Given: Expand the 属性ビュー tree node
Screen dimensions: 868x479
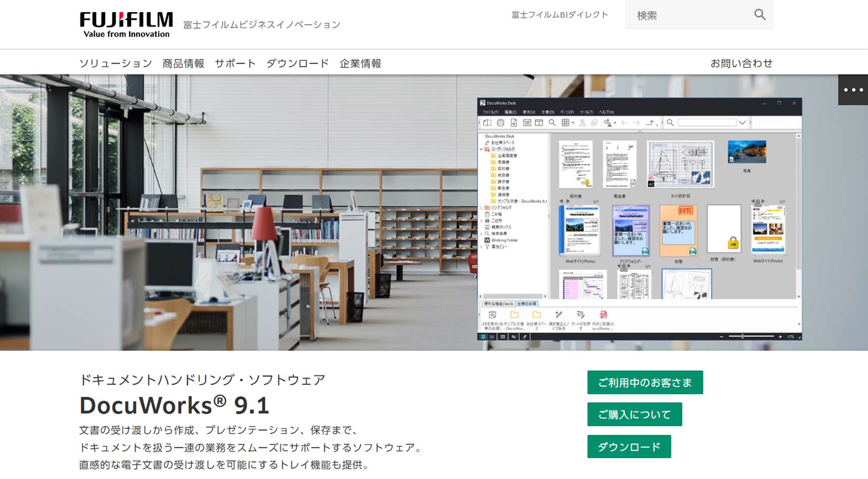Looking at the screenshot, I should 481,247.
